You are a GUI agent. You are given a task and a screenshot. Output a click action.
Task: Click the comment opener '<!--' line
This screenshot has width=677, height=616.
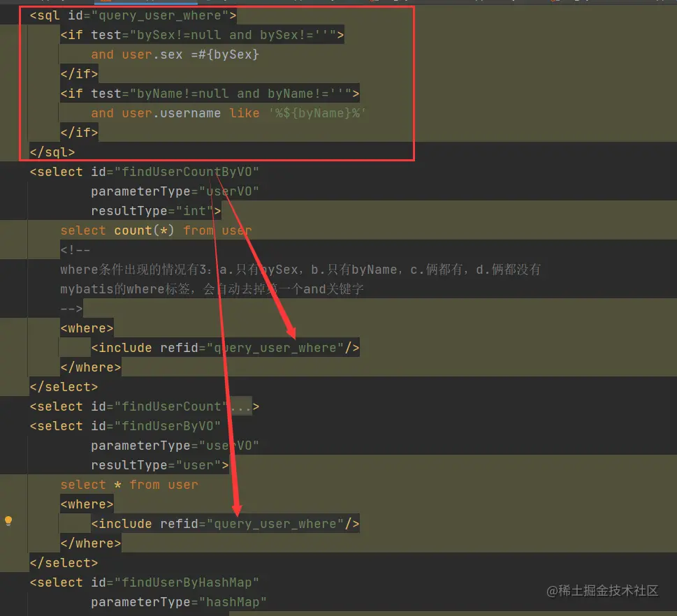[75, 250]
